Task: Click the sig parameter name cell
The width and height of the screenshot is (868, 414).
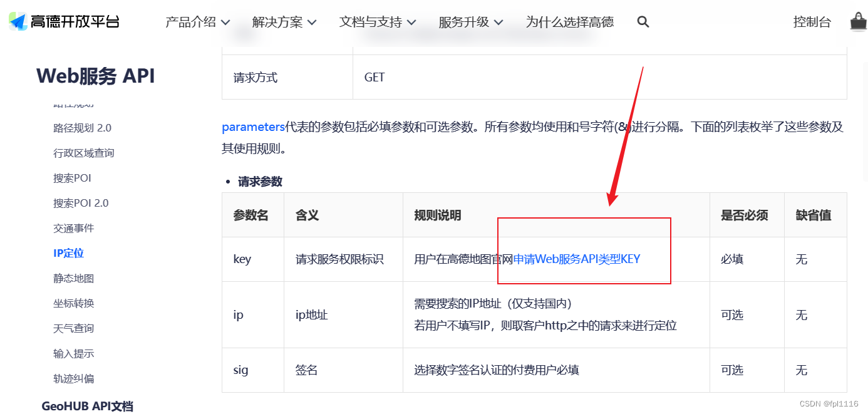Action: pyautogui.click(x=253, y=370)
